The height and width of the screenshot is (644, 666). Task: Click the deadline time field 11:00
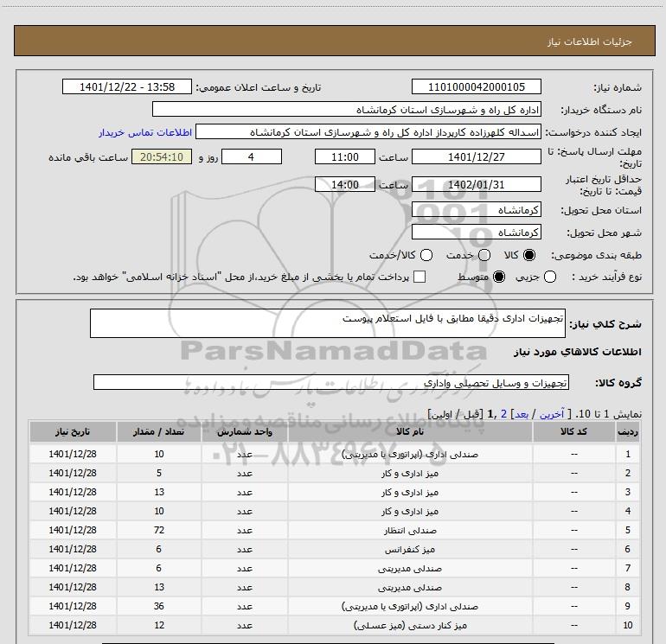click(345, 156)
